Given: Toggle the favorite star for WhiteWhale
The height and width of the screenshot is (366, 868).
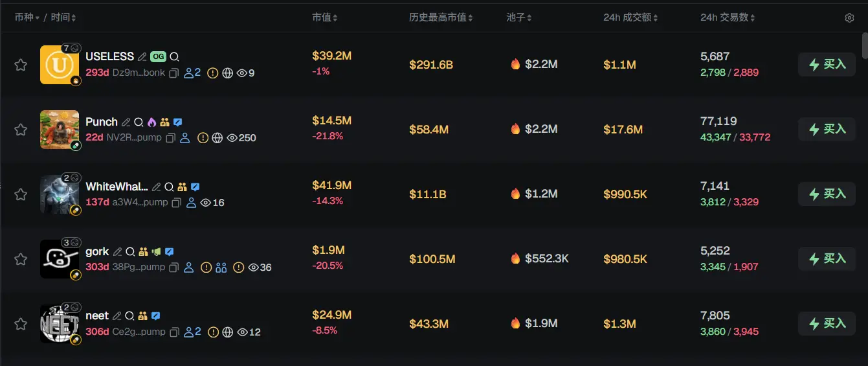Looking at the screenshot, I should tap(21, 194).
